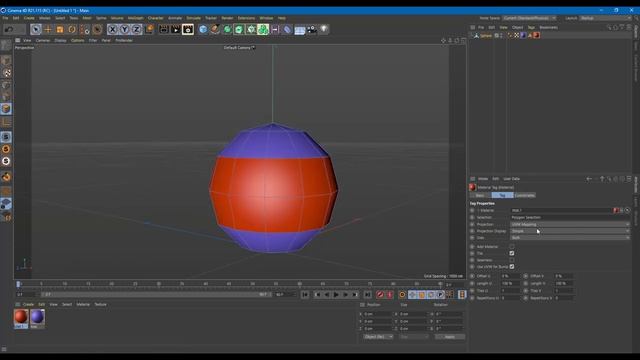The height and width of the screenshot is (360, 640).
Task: Select the Sphere object in Object manager
Action: pyautogui.click(x=485, y=36)
